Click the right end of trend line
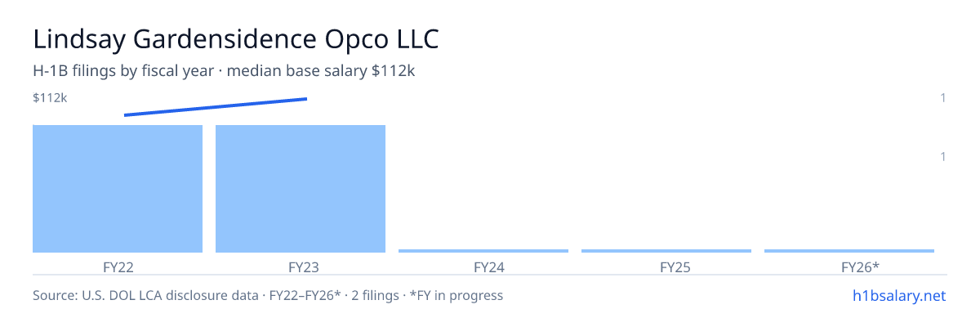This screenshot has height=327, width=980. tap(305, 99)
